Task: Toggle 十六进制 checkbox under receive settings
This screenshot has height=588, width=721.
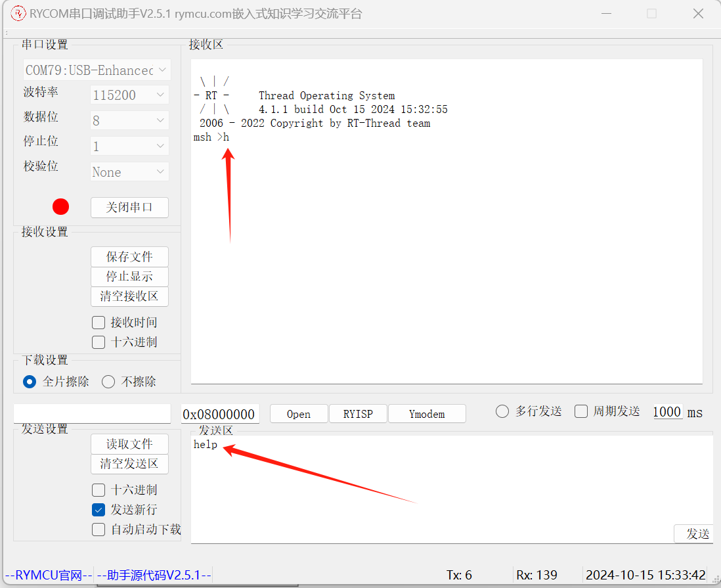Action: coord(98,342)
